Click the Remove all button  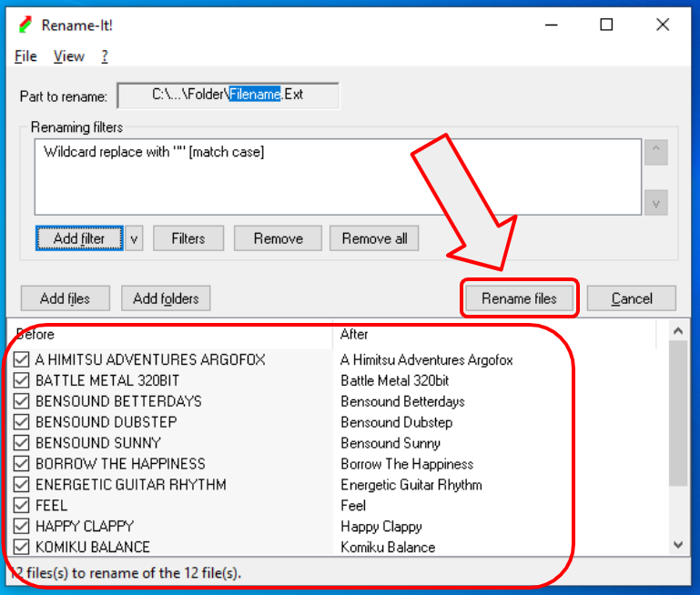tap(374, 238)
